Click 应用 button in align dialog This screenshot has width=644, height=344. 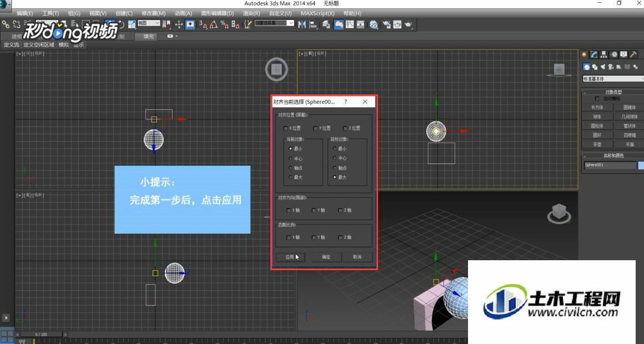(x=290, y=257)
